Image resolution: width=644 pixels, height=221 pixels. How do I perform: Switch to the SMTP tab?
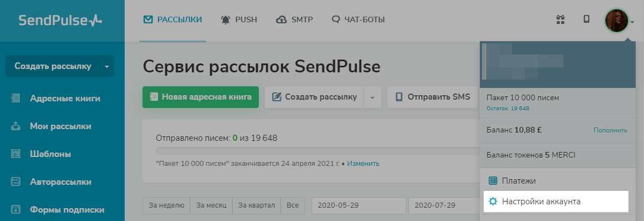pos(294,19)
